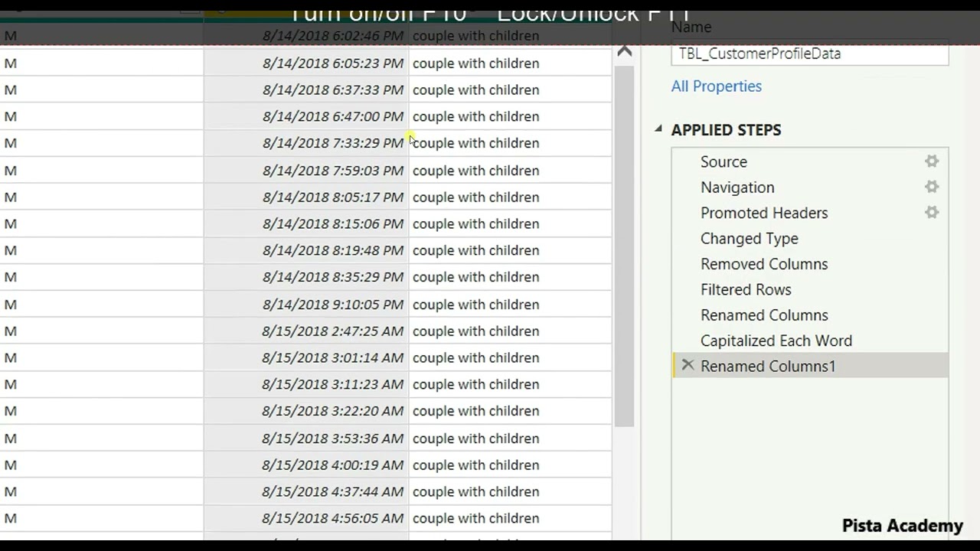Click cell 8/14/2018 8:19:48 PM
This screenshot has height=551, width=980.
(x=306, y=250)
